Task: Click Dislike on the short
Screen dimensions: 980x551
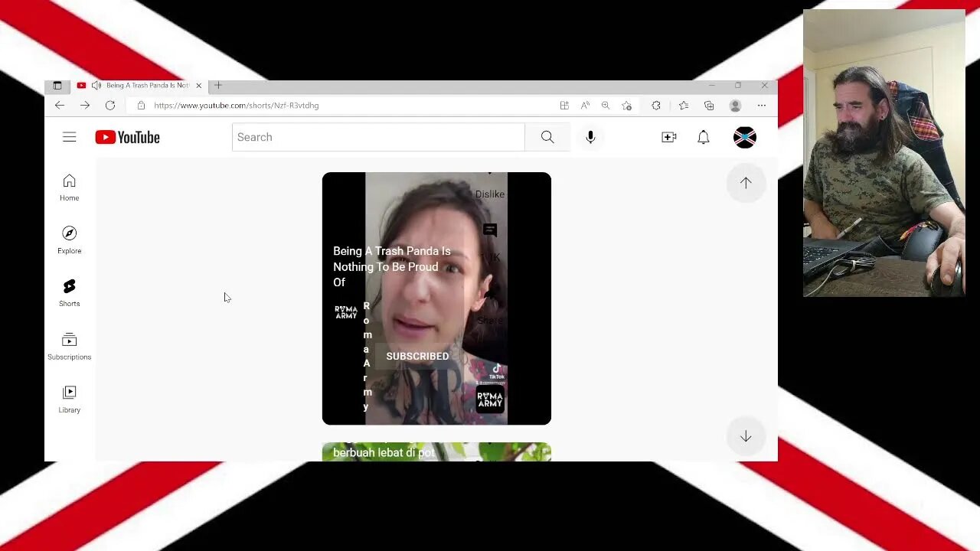Action: coord(490,194)
